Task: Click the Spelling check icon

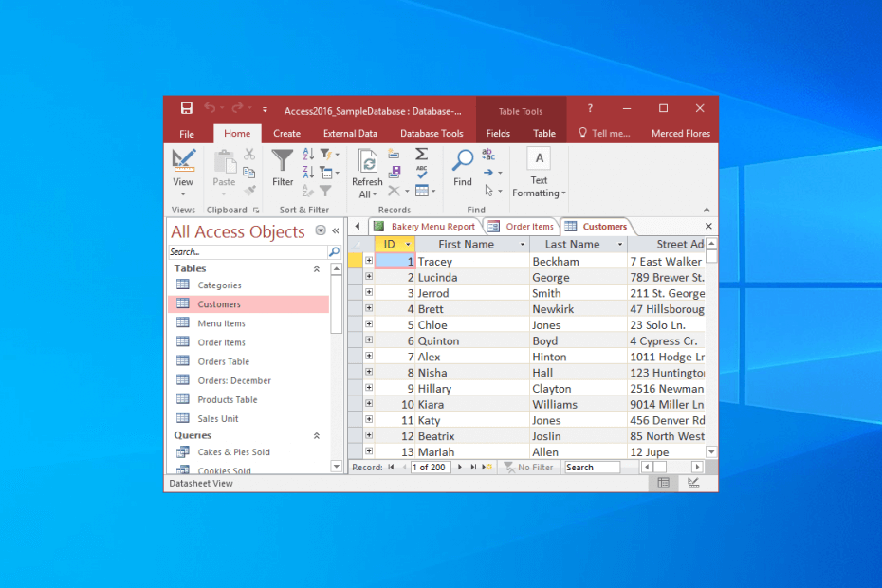Action: tap(422, 172)
